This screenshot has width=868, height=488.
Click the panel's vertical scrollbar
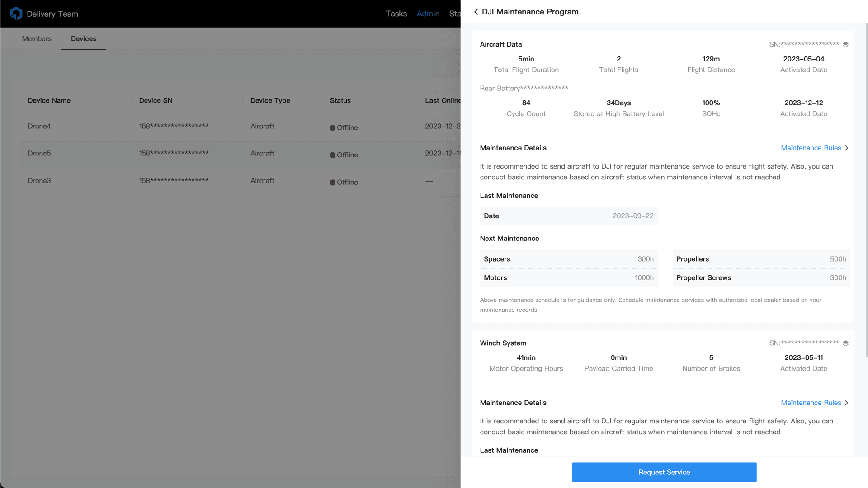coord(866,190)
